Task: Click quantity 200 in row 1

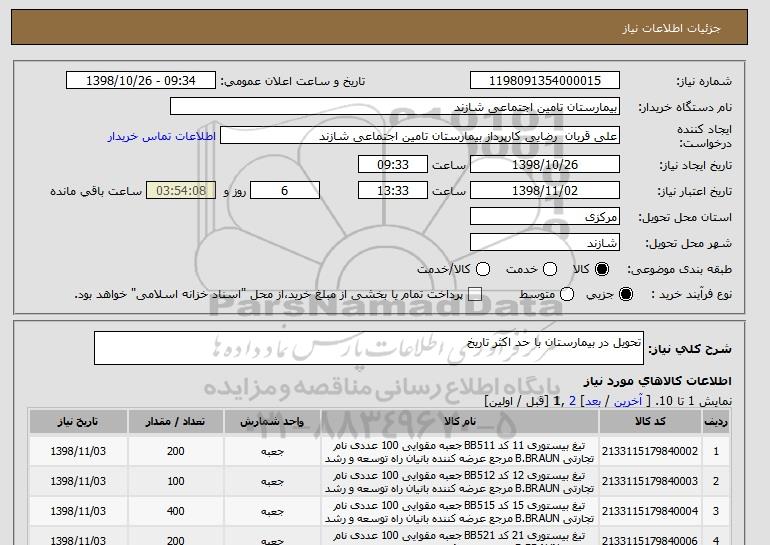Action: (x=175, y=451)
